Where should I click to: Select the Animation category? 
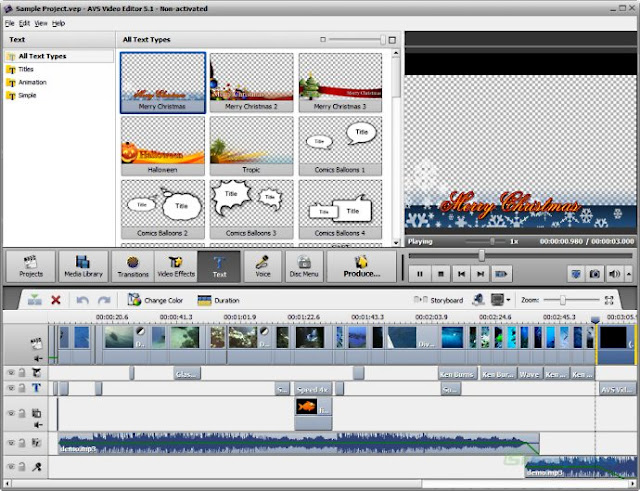[32, 82]
